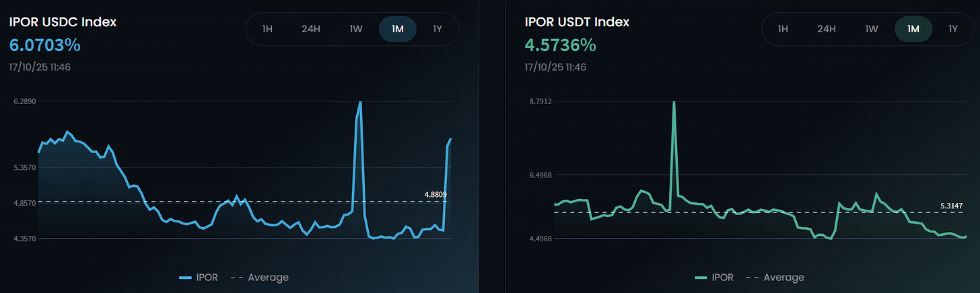The height and width of the screenshot is (293, 980).
Task: Click the 4.3570 axis label on USDC chart
Action: [x=24, y=239]
